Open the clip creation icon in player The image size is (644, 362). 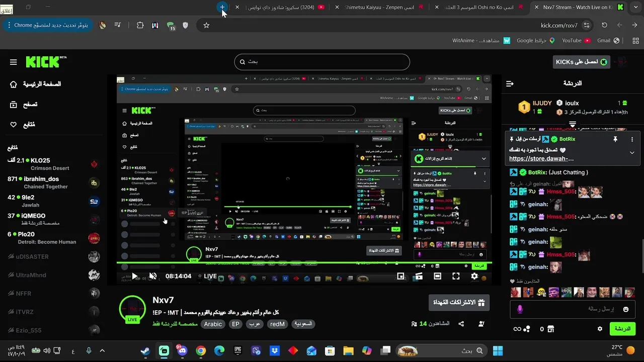pyautogui.click(x=419, y=276)
